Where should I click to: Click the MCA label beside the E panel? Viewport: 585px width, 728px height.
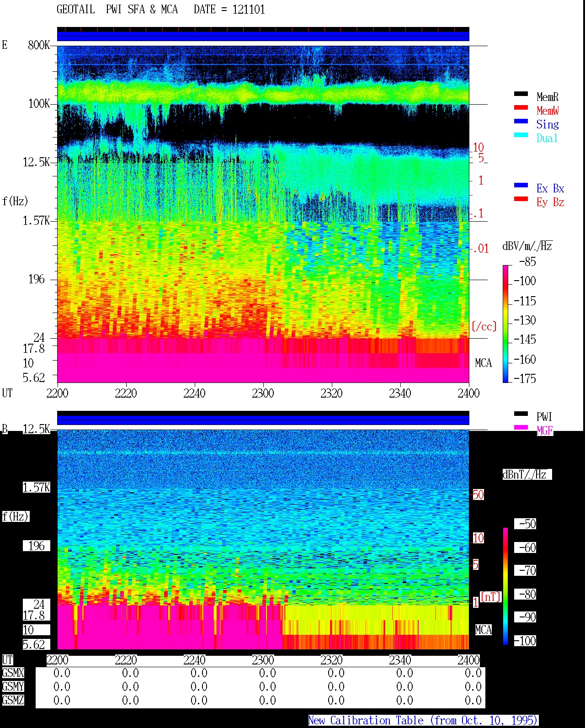point(483,363)
